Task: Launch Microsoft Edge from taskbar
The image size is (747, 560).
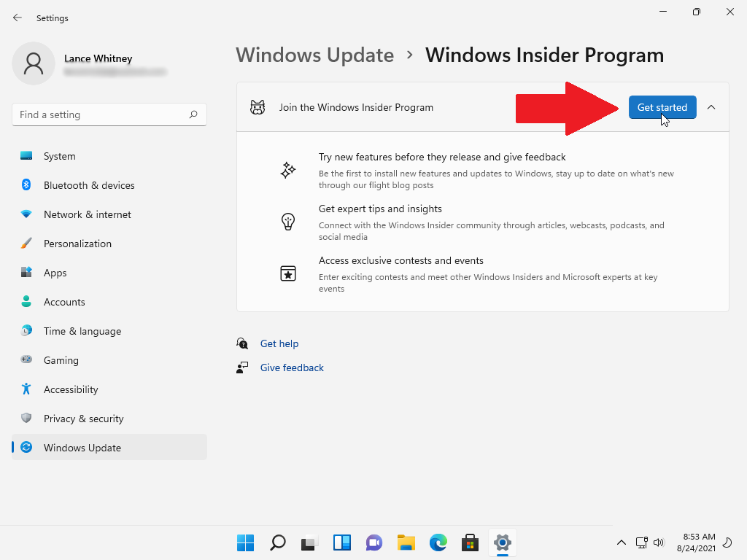Action: point(438,542)
